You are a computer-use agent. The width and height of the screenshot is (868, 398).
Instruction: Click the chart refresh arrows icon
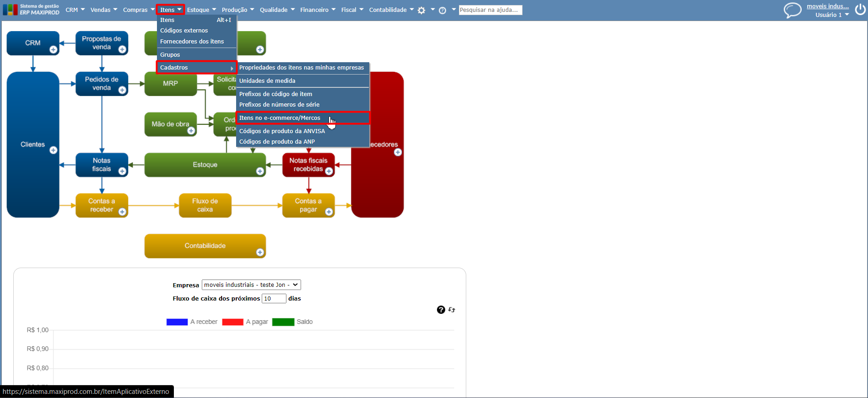click(452, 310)
